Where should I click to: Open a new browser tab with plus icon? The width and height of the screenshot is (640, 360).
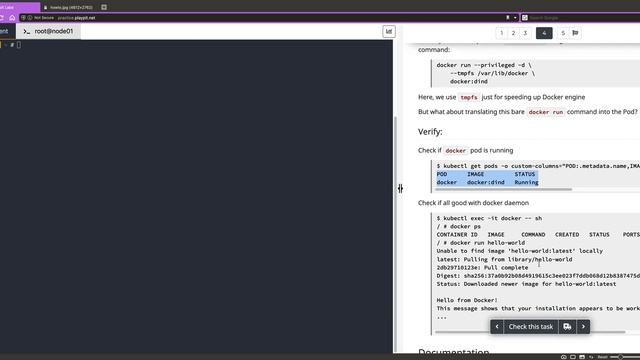click(104, 7)
